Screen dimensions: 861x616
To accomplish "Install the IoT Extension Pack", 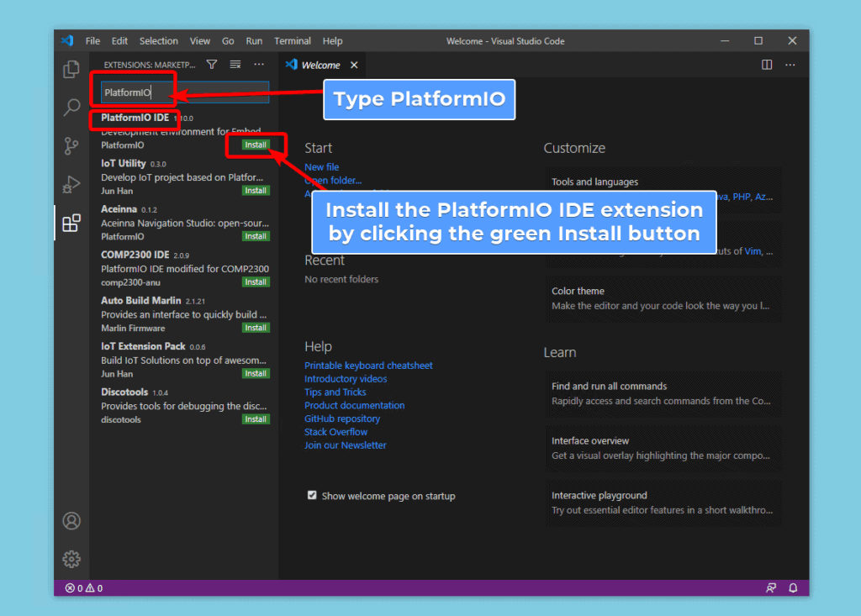I will coord(256,373).
